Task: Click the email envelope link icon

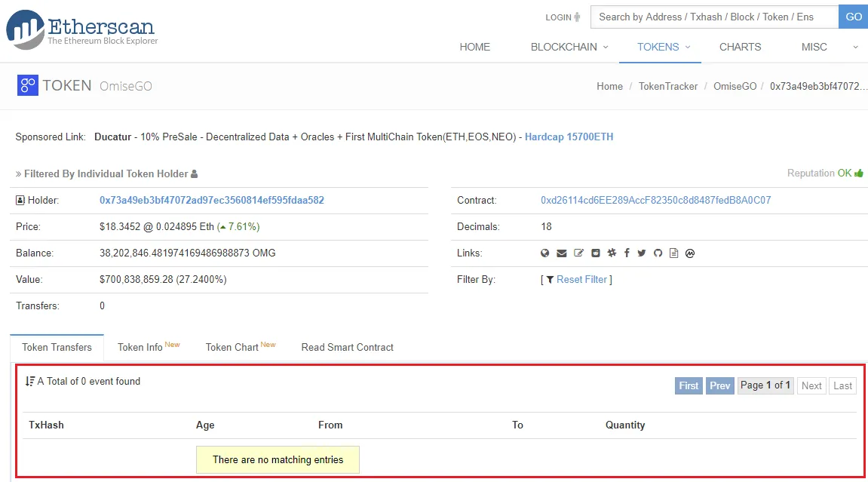Action: point(561,253)
